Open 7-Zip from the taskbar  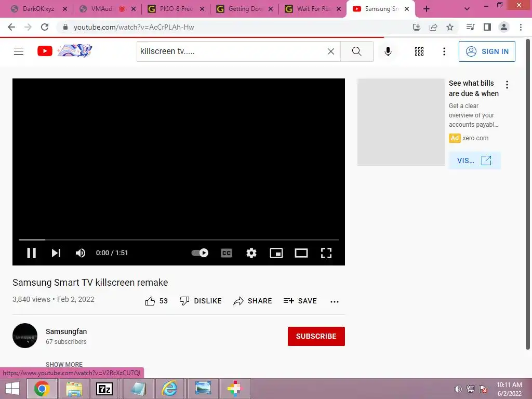104,389
